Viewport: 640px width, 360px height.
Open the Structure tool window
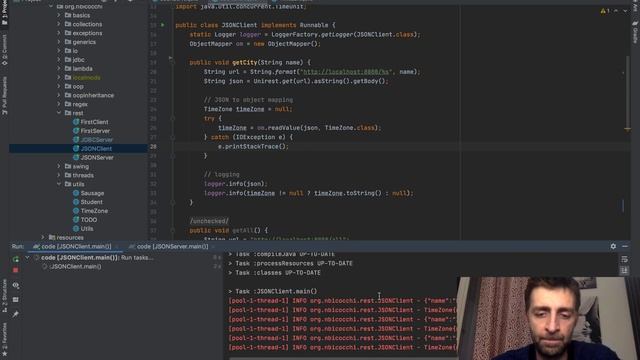click(x=4, y=296)
